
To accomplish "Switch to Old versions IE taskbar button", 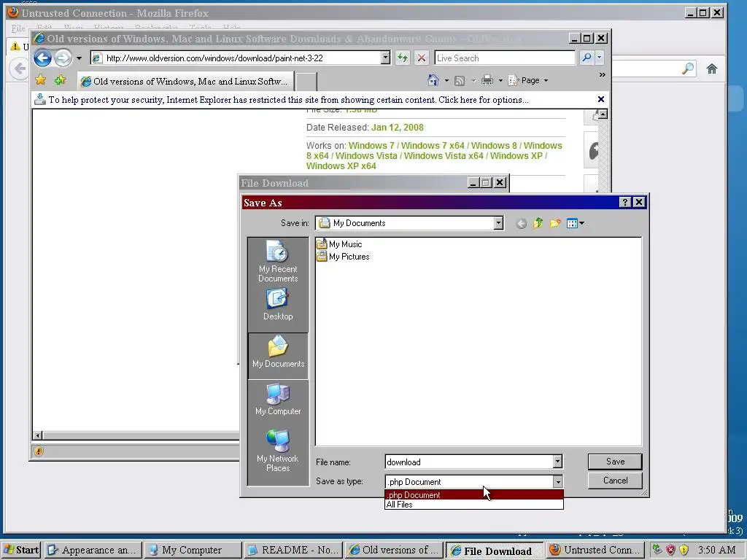I will pyautogui.click(x=393, y=550).
